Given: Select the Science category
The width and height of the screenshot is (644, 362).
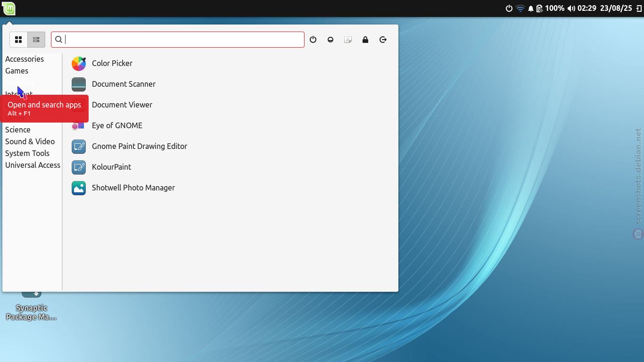Looking at the screenshot, I should 18,130.
